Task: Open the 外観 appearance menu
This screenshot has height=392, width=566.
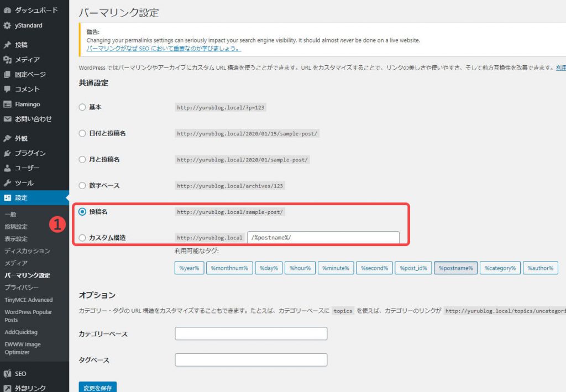Action: pyautogui.click(x=21, y=138)
